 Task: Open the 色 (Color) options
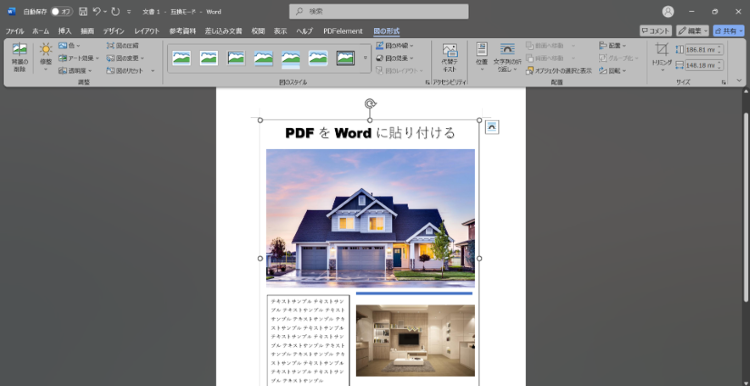click(x=70, y=45)
